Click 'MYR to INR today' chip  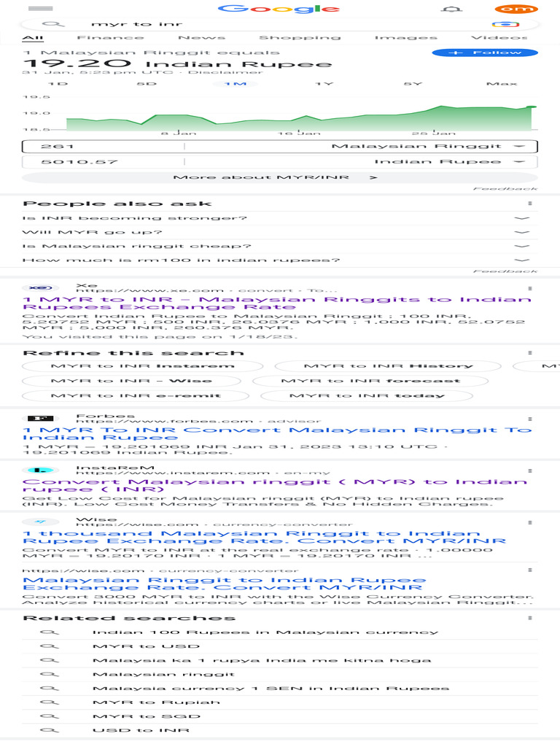[367, 395]
